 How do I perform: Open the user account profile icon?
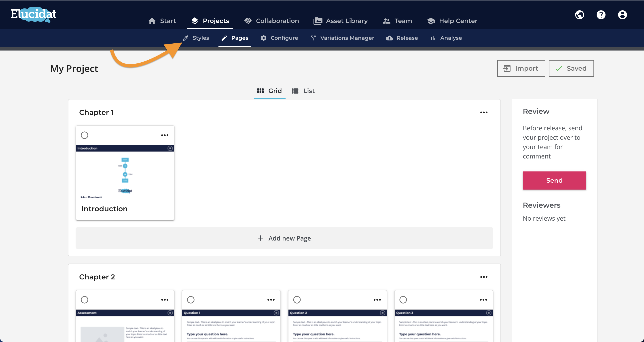click(x=622, y=15)
